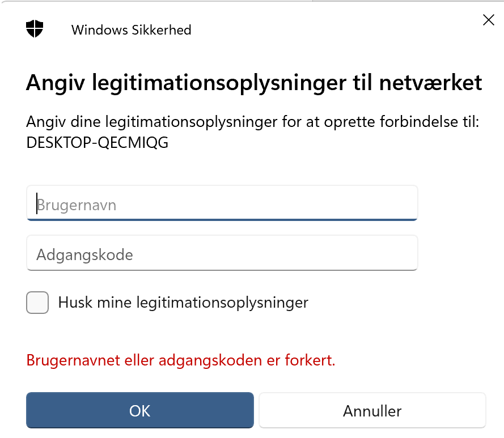Viewport: 504px width, 438px height.
Task: Click the Windows Sikkerhed shield icon
Action: (x=35, y=29)
